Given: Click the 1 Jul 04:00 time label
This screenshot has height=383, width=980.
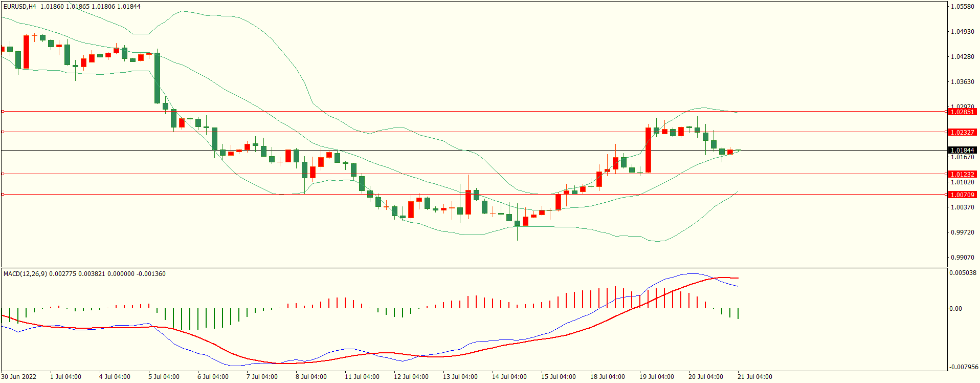Looking at the screenshot, I should 65,377.
